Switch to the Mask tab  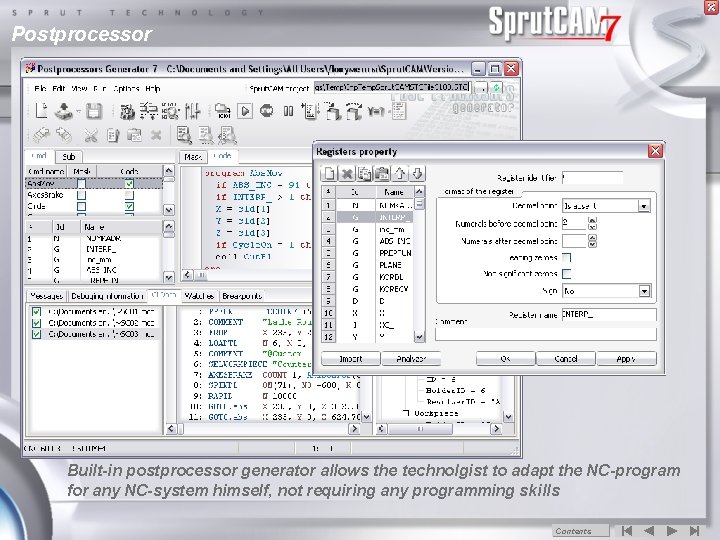point(192,157)
